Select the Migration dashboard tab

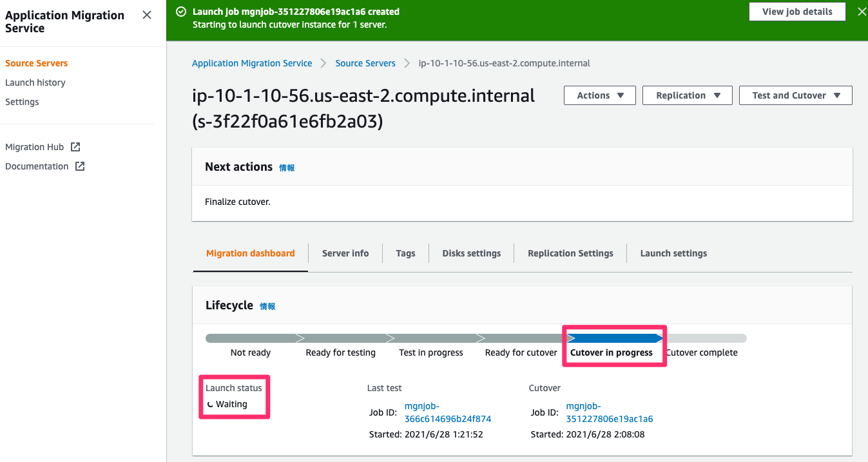251,253
